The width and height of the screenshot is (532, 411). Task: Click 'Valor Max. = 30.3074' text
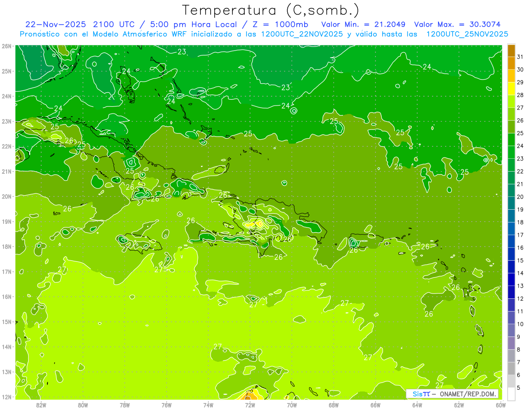click(458, 24)
